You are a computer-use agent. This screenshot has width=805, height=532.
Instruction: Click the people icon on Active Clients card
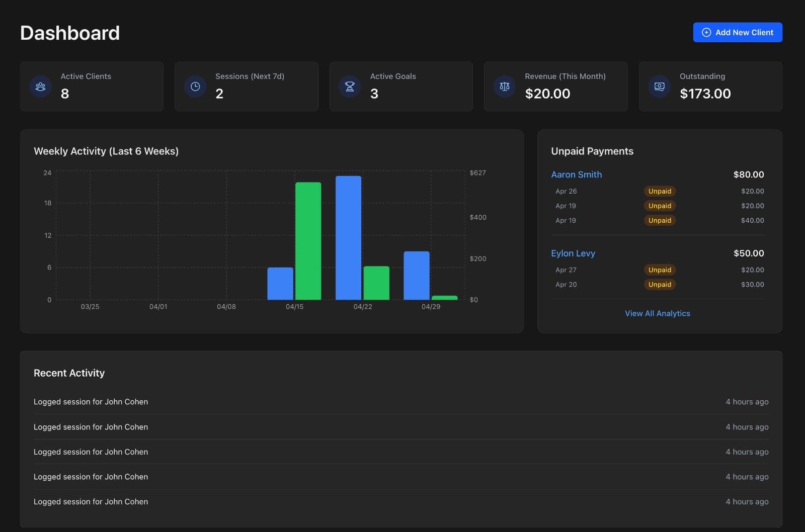click(40, 86)
